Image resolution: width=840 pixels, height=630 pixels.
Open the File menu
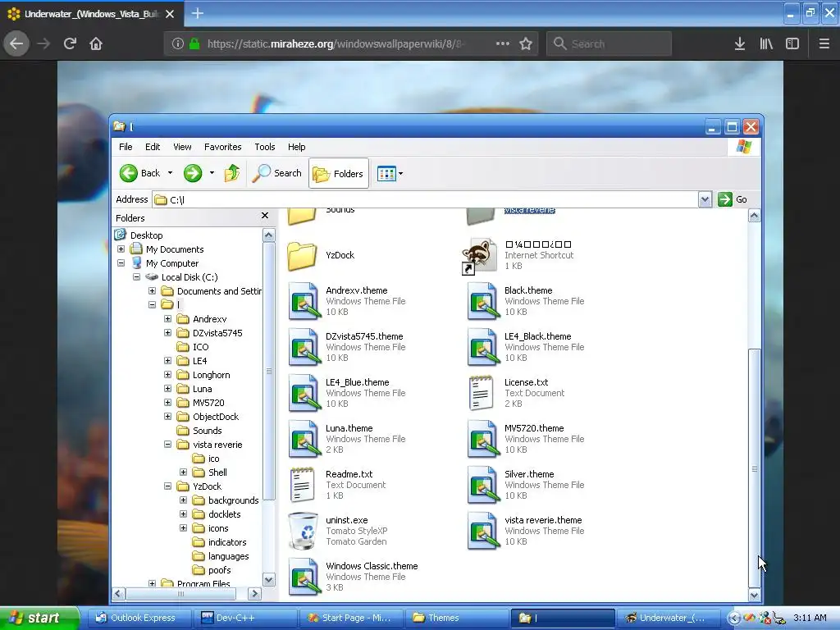pos(126,147)
